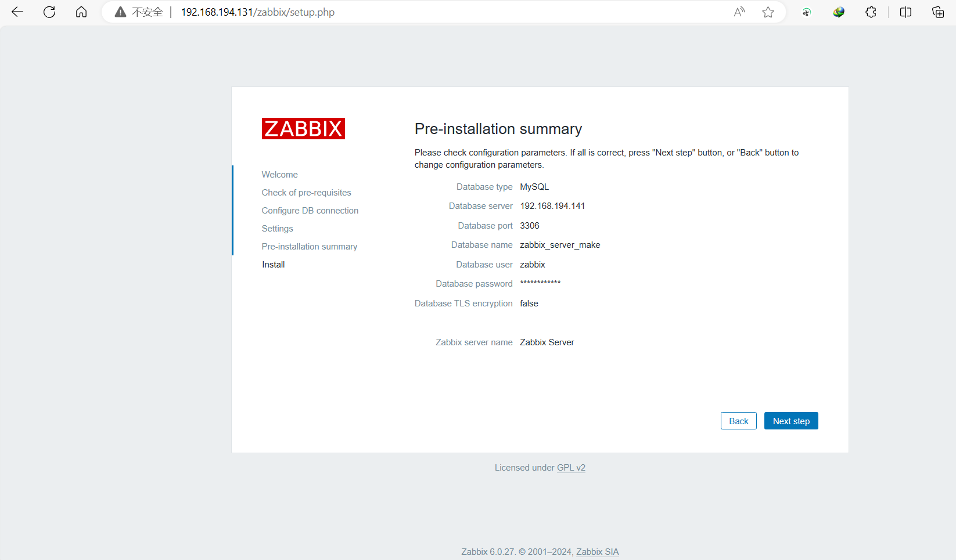This screenshot has width=956, height=560.
Task: Select the Settings step in sidebar
Action: (277, 229)
